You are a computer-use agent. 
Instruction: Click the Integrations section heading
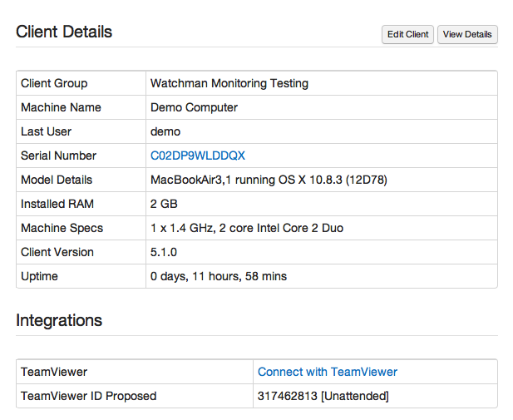pos(59,320)
